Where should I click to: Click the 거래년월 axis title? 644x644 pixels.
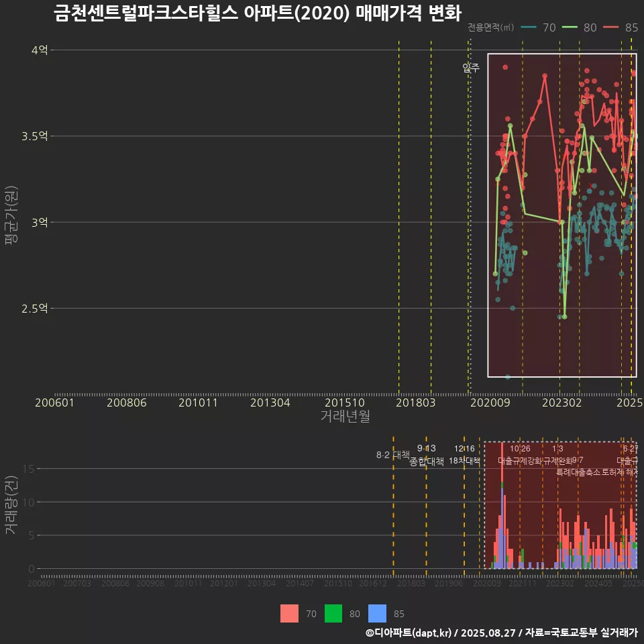tap(345, 416)
